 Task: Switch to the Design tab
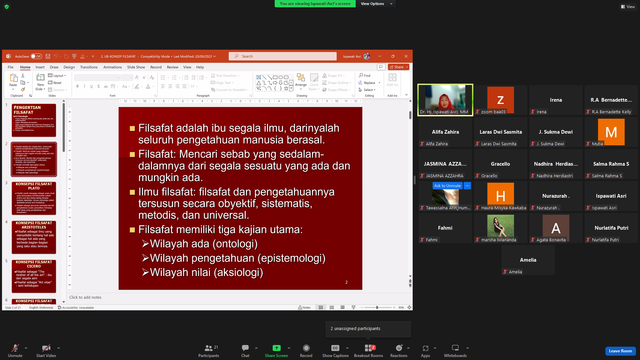[x=69, y=67]
